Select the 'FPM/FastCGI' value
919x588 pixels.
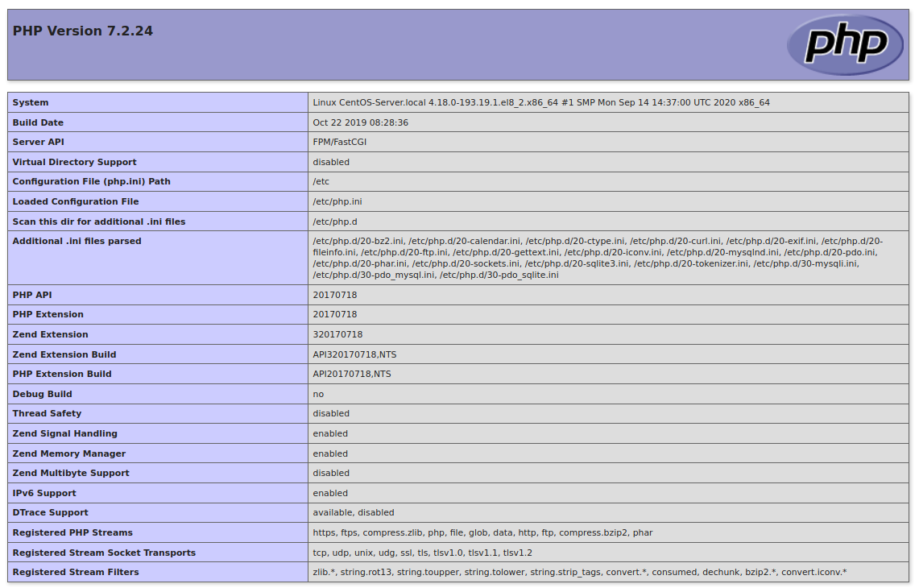click(x=339, y=142)
